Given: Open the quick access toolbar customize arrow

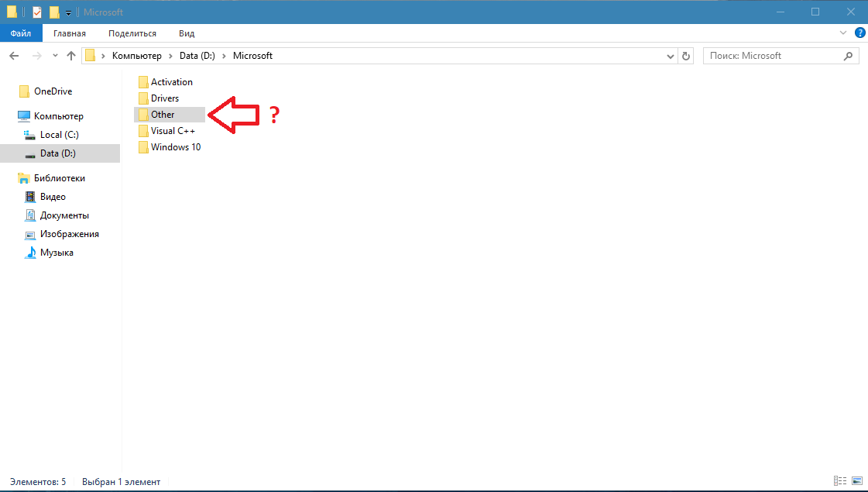Looking at the screenshot, I should pos(68,12).
